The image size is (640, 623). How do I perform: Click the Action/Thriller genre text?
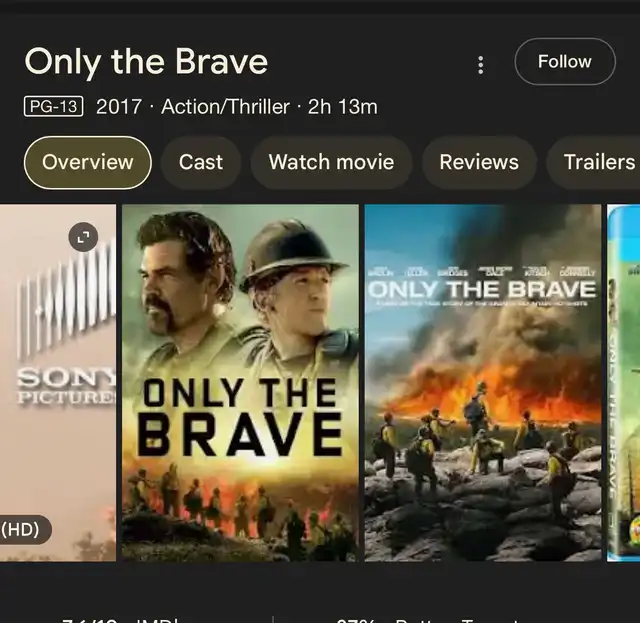[x=225, y=107]
